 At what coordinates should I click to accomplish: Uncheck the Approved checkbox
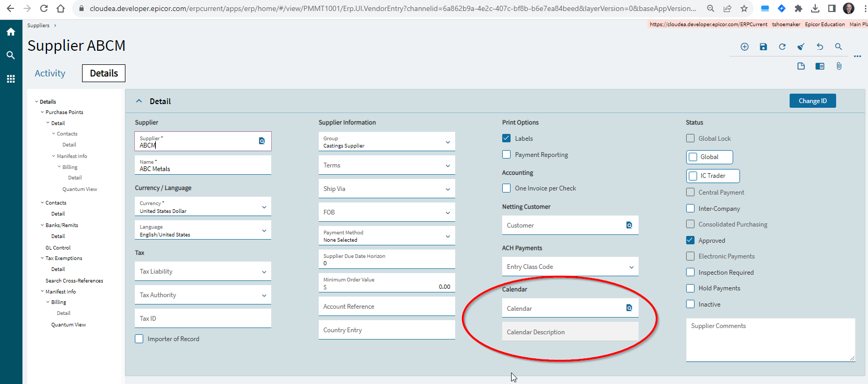[690, 240]
